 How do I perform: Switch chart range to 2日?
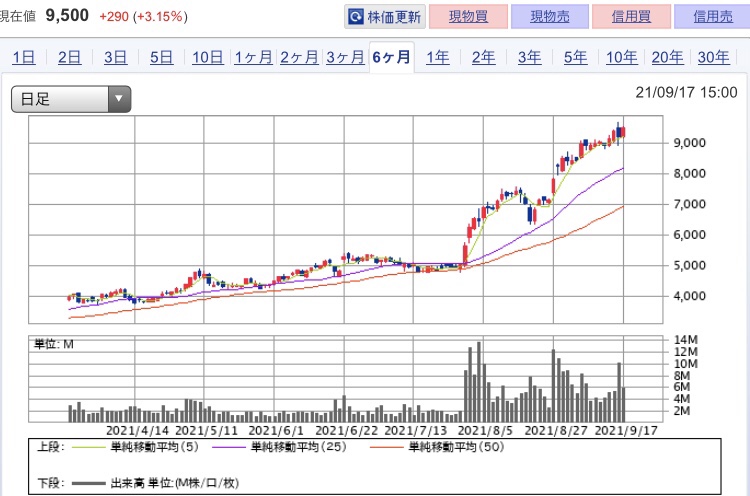coord(69,57)
